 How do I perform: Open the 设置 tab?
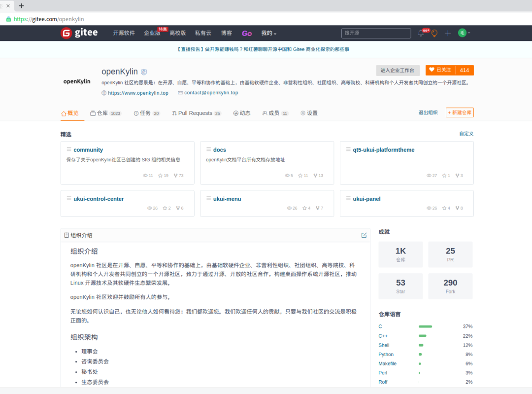coord(309,113)
